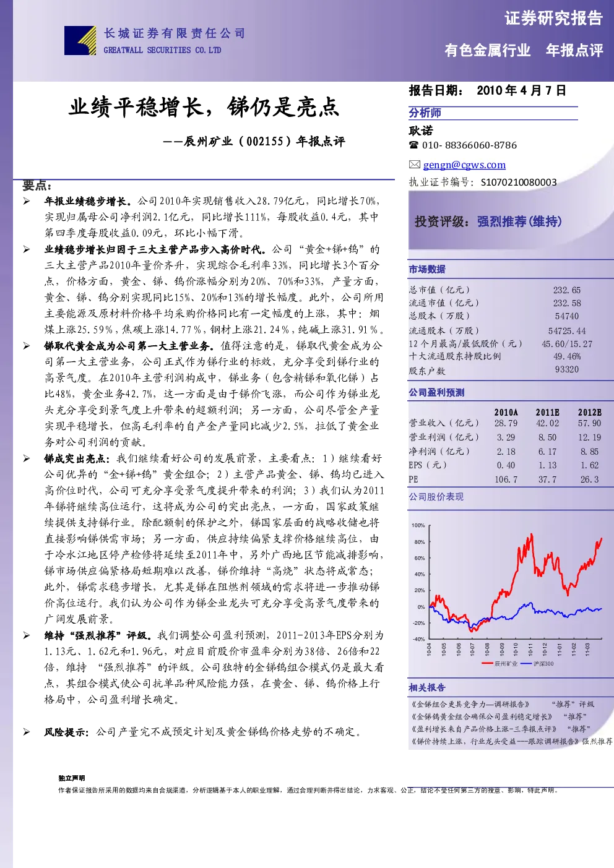Click the rating 强烈推荐(维持)
Image resolution: width=614 pixels, height=868 pixels.
[519, 221]
